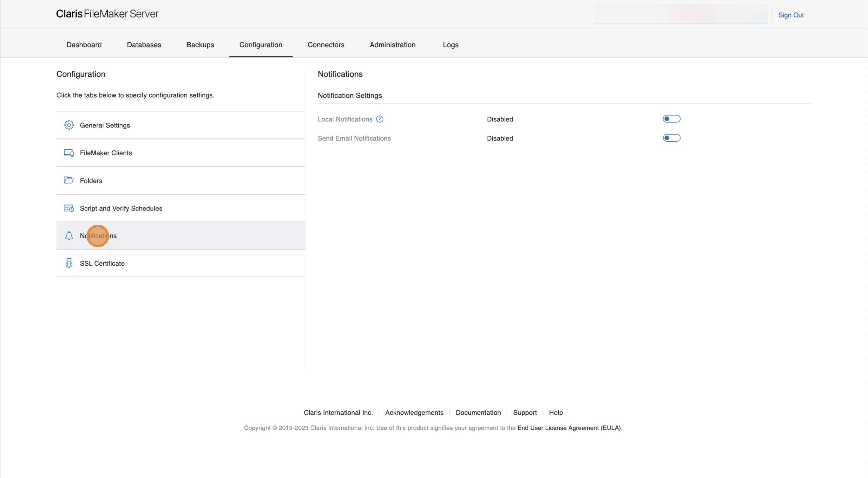Image resolution: width=868 pixels, height=478 pixels.
Task: Switch to the Administration tab
Action: (392, 45)
